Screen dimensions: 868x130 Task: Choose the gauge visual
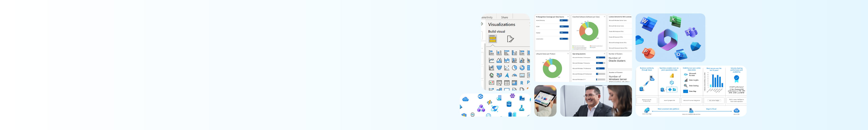[514, 75]
